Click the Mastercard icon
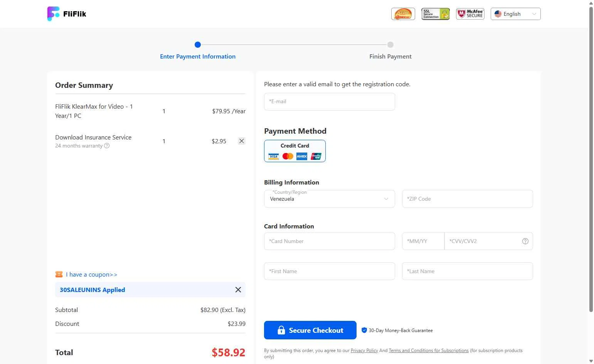The height and width of the screenshot is (364, 594). (288, 156)
